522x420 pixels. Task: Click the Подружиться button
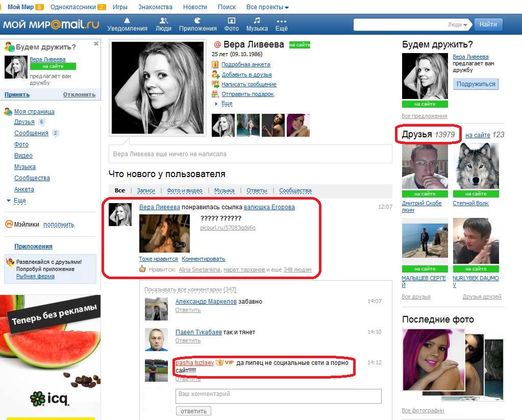click(x=476, y=84)
